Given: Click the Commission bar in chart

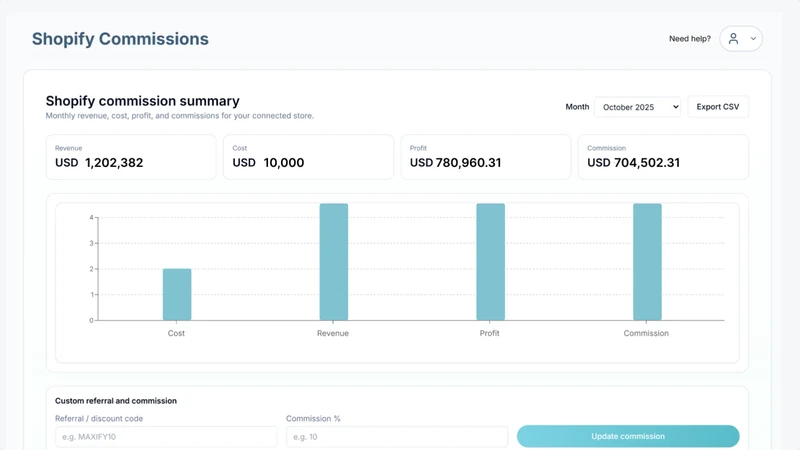Looking at the screenshot, I should coord(647,262).
